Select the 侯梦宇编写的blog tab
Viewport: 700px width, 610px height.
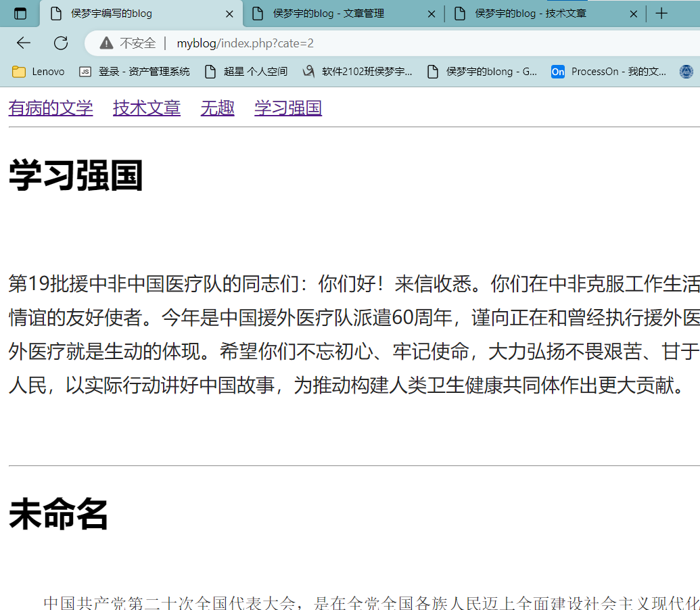click(x=122, y=13)
